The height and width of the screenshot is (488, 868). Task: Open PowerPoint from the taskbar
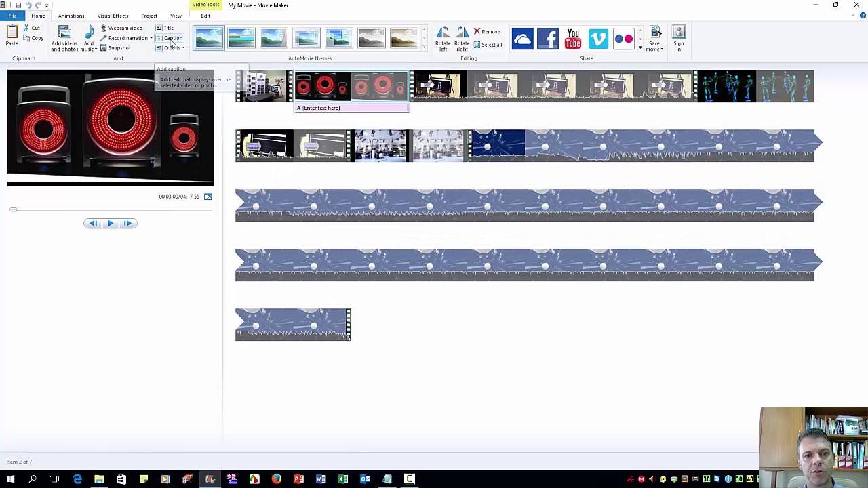pos(298,479)
